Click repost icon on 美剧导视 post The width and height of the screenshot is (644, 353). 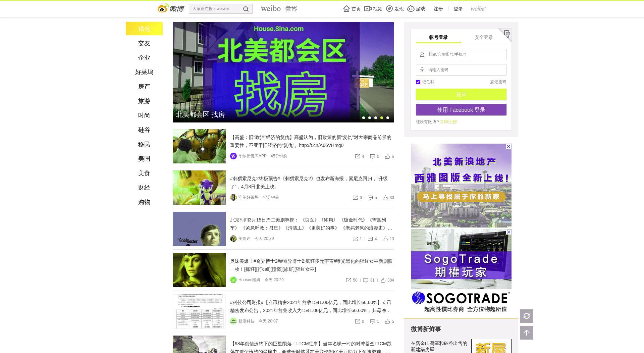coord(355,239)
